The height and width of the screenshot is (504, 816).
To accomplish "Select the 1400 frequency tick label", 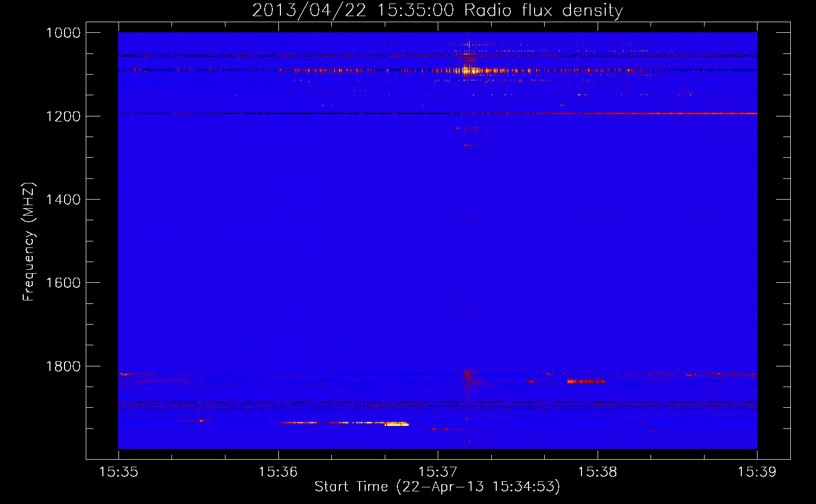I will 64,200.
